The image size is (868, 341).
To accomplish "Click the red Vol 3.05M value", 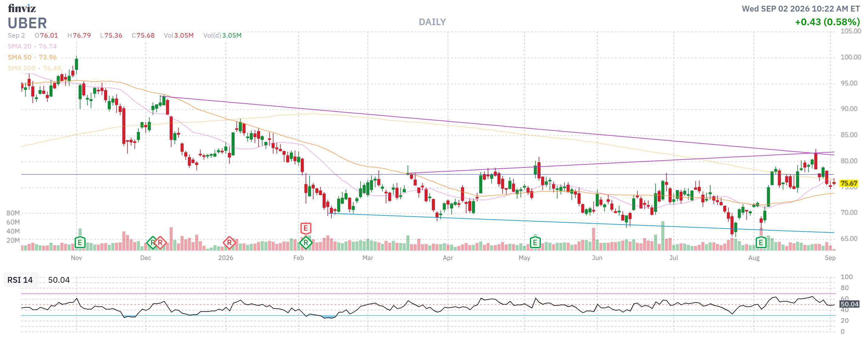I will pyautogui.click(x=184, y=35).
